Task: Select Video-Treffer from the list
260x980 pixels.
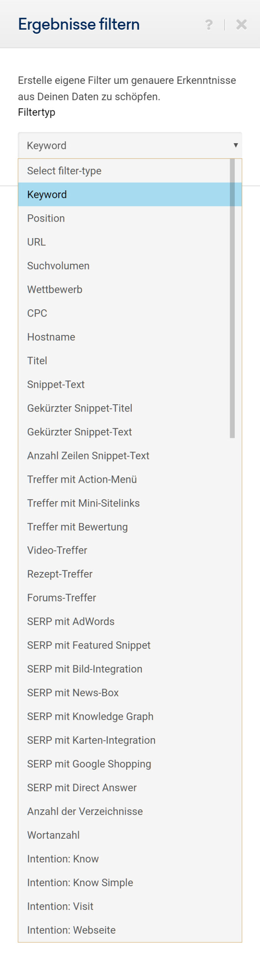Action: click(57, 550)
